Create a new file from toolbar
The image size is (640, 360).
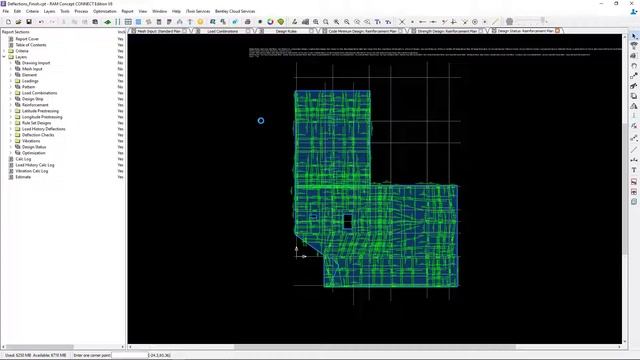coord(8,22)
